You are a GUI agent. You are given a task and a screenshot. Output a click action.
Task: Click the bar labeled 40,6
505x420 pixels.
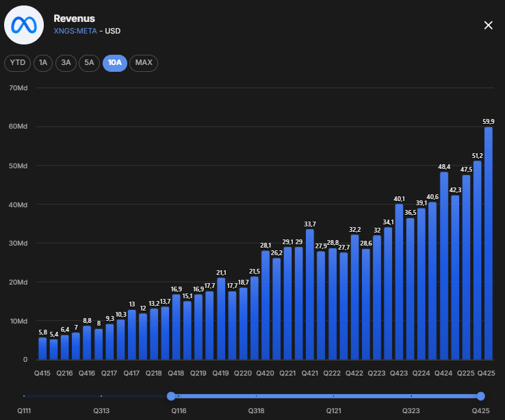[x=432, y=280]
